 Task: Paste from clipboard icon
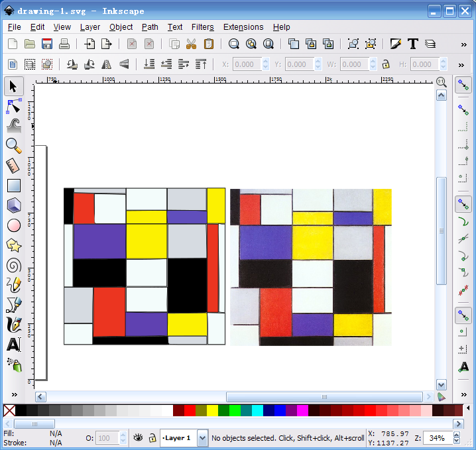pos(209,44)
